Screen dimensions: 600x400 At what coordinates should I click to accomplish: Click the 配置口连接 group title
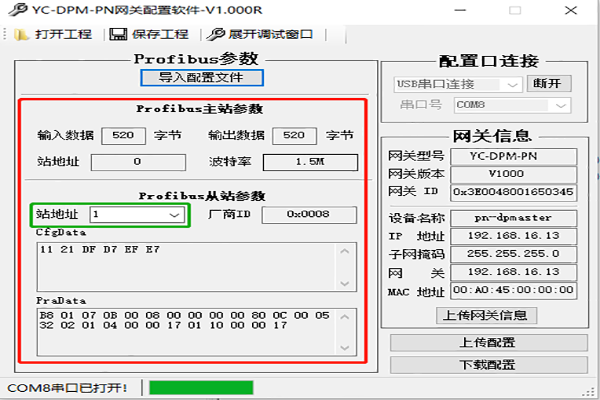(489, 61)
